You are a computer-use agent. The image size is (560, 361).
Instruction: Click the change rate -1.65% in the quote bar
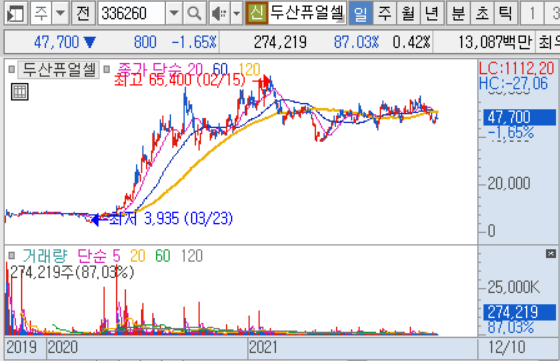click(x=194, y=42)
